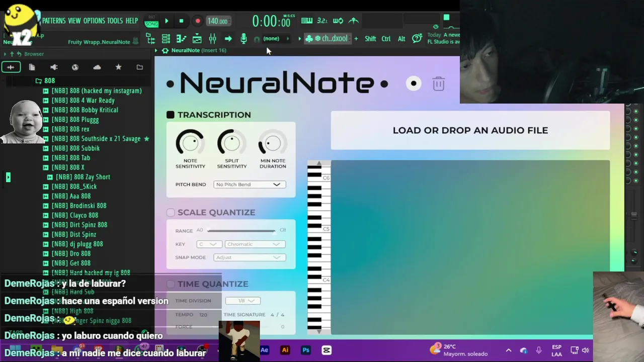Open the TOOLS menu
This screenshot has height=362, width=644.
[x=115, y=21]
